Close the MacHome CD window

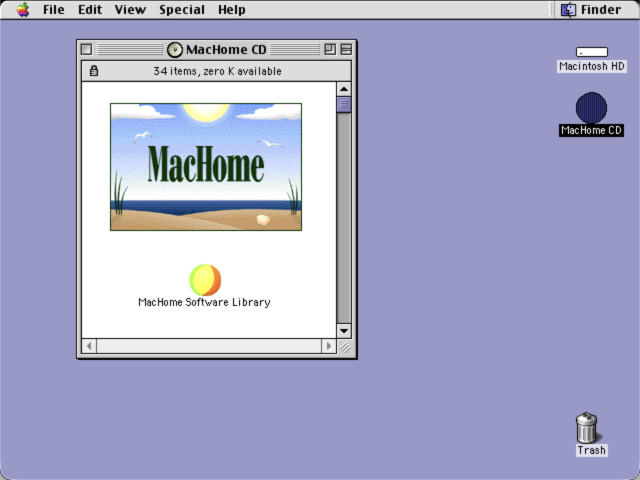pos(87,49)
